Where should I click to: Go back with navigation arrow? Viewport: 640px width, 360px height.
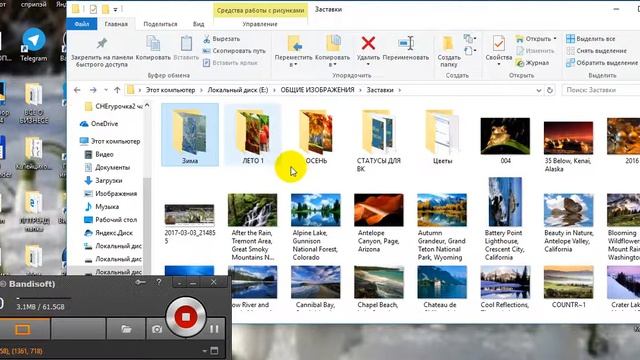click(77, 90)
